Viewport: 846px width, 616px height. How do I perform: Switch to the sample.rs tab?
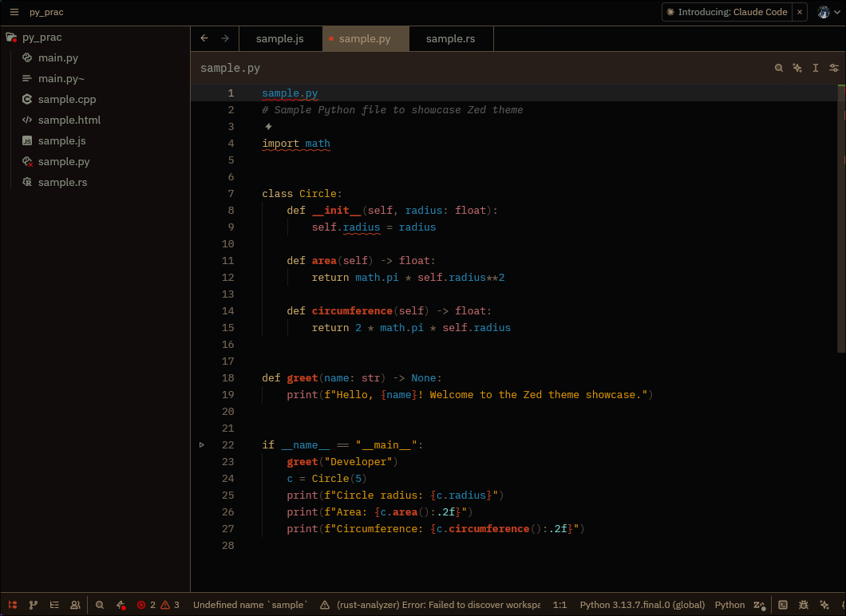point(451,39)
